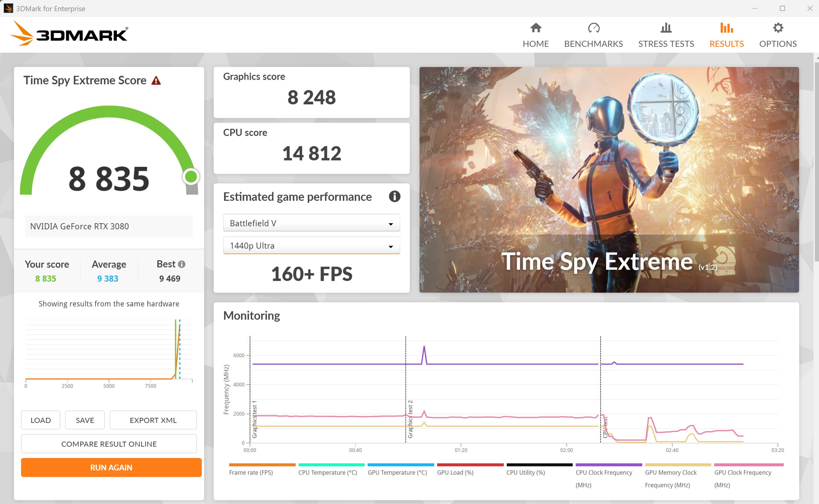Click the EXPORT XML button
This screenshot has height=504, width=819.
click(x=153, y=420)
